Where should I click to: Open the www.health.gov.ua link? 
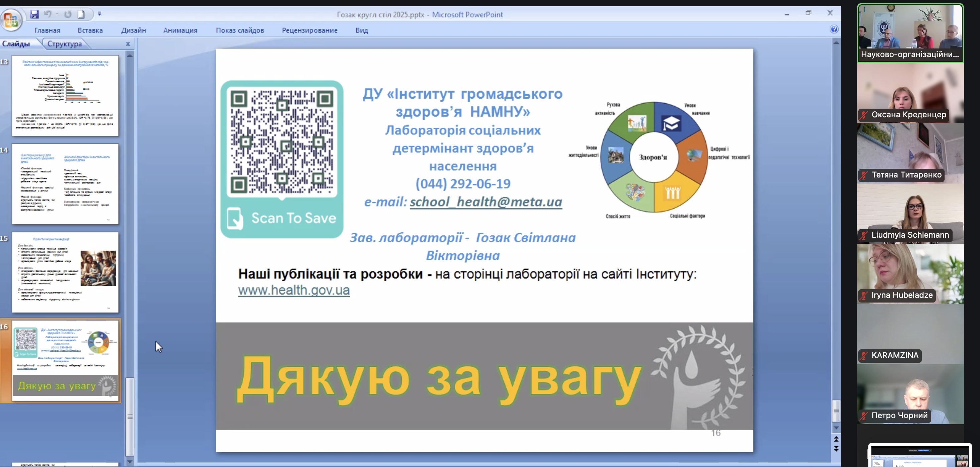pyautogui.click(x=294, y=290)
